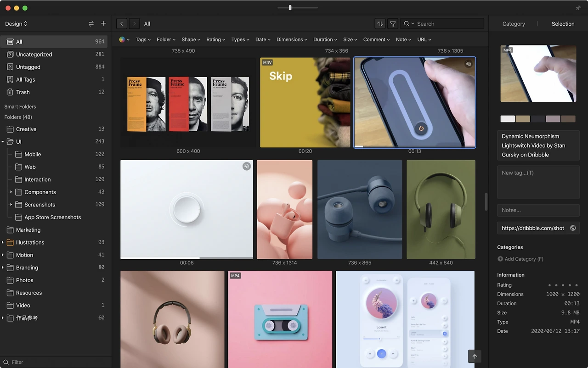Pin the window using the pin icon

(578, 8)
